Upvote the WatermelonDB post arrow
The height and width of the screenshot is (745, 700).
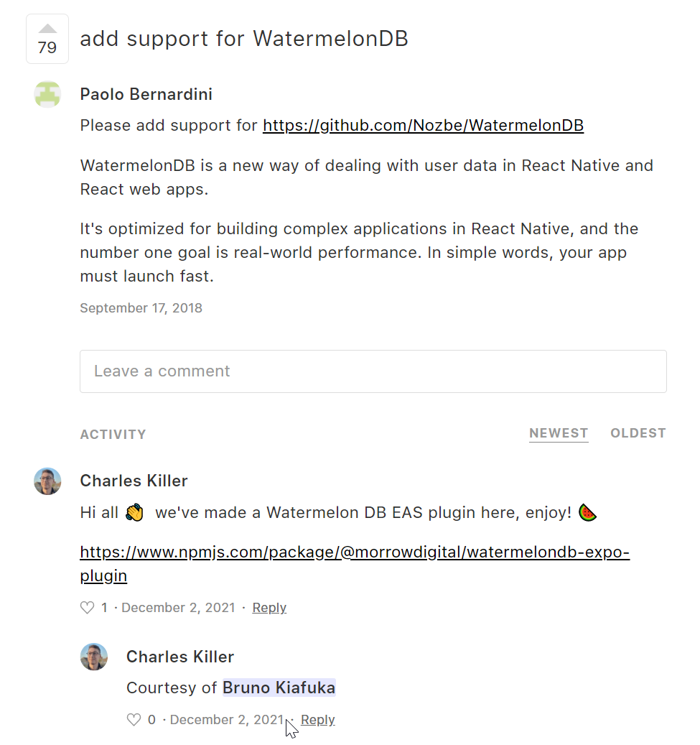click(47, 29)
